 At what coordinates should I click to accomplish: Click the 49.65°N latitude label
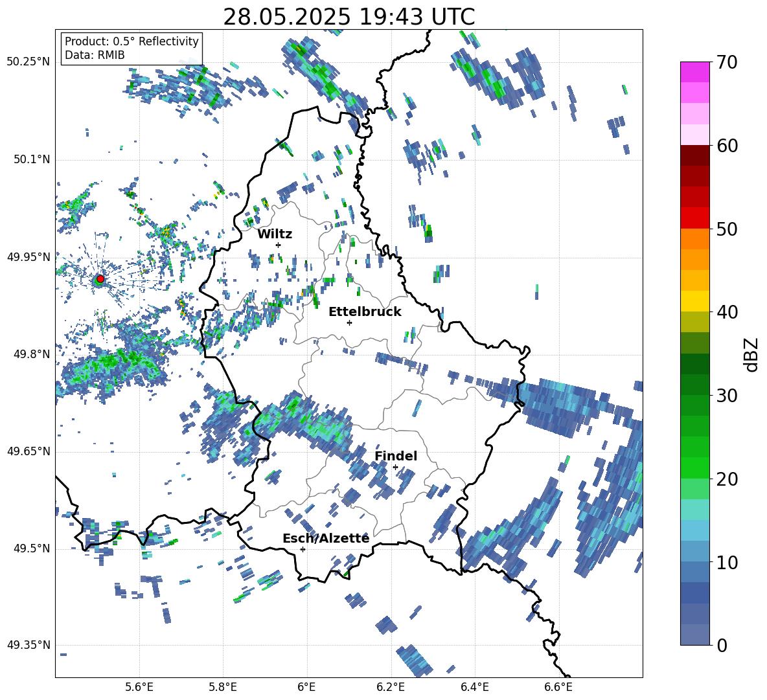coord(29,451)
